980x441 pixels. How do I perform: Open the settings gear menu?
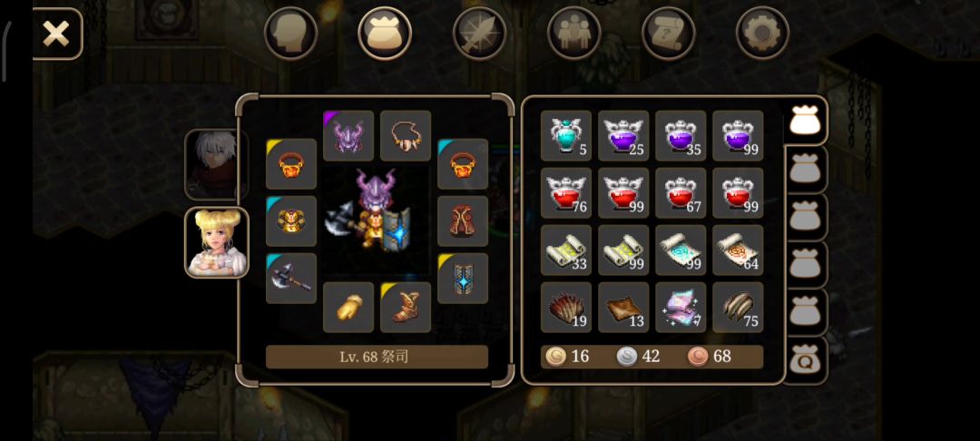pyautogui.click(x=762, y=33)
